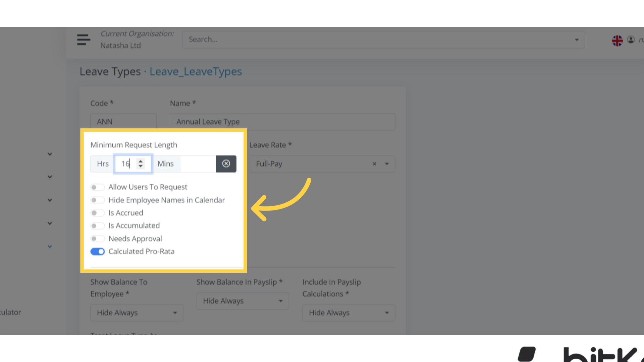This screenshot has height=362, width=644.
Task: Toggle Hide Employee Names in Calendar
Action: click(x=98, y=200)
